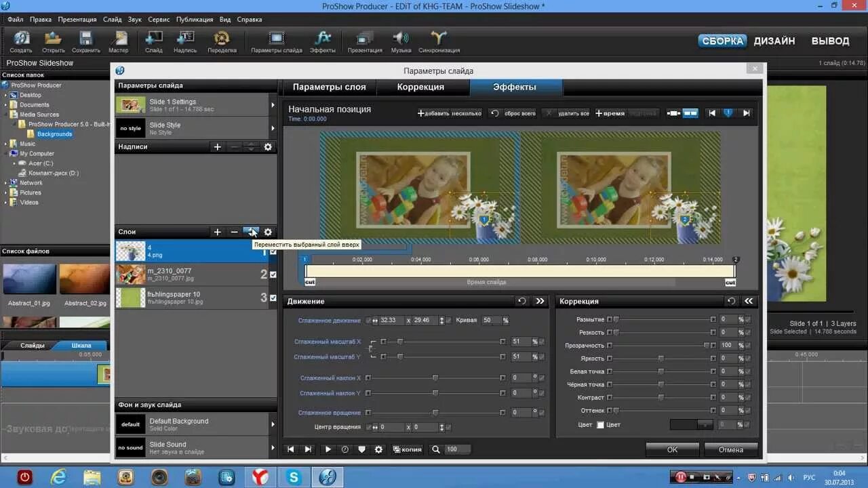Select the Abstract_01.jpg thumbnail
Viewport: 868px width, 488px height.
coord(29,279)
